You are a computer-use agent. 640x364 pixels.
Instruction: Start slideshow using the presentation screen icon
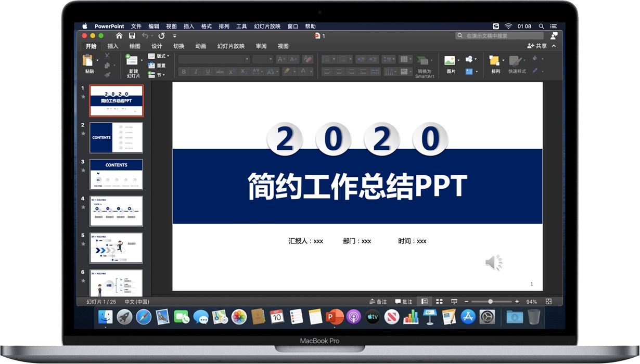click(454, 302)
